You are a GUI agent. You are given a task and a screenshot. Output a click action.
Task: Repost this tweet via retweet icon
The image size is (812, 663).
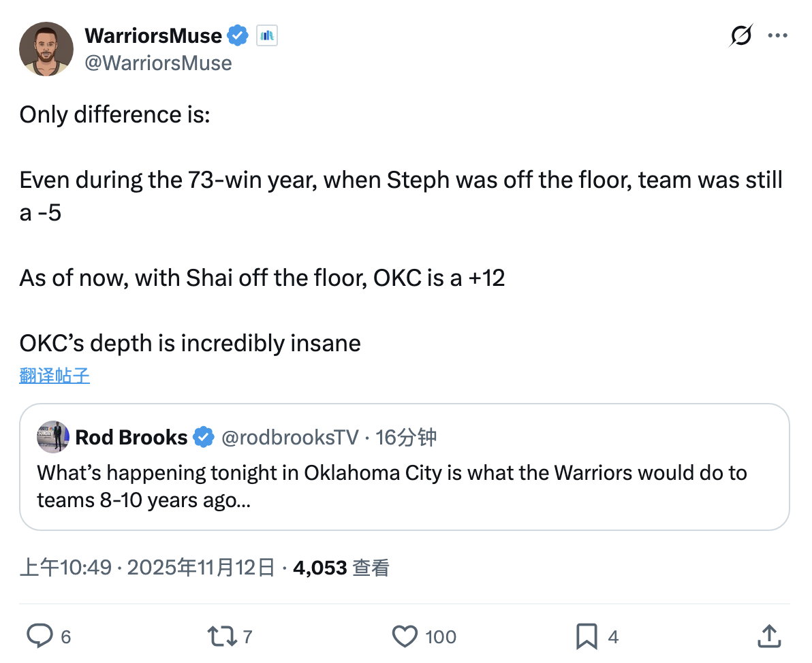222,636
